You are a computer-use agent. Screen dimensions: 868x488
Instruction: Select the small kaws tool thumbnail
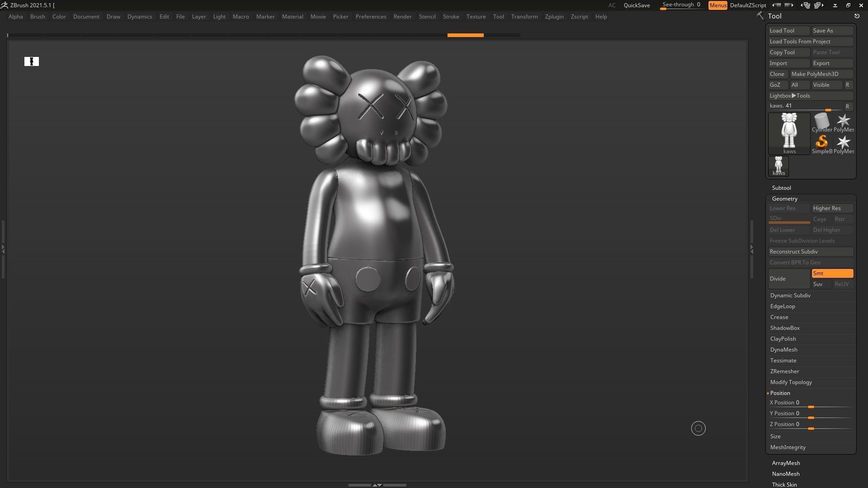[778, 166]
